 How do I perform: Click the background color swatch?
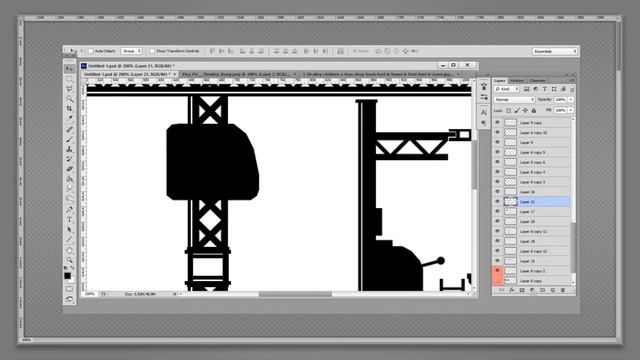(x=71, y=280)
